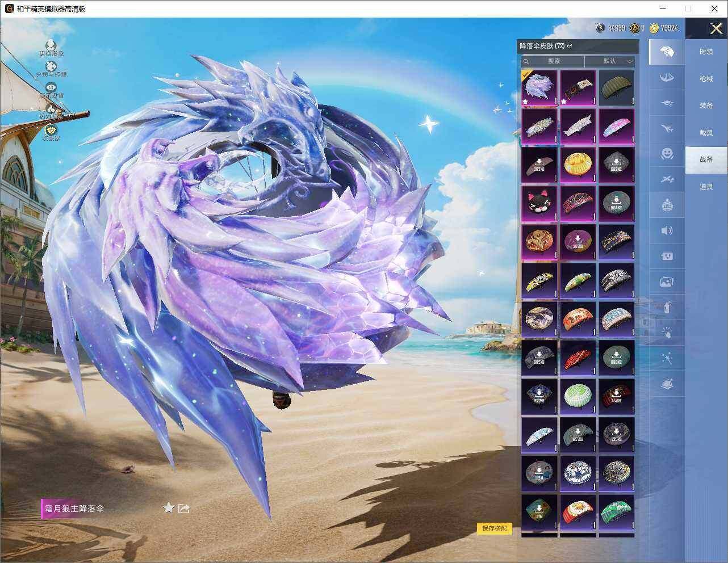Click the flame icon above the collector badge
The height and width of the screenshot is (563, 728).
51,108
